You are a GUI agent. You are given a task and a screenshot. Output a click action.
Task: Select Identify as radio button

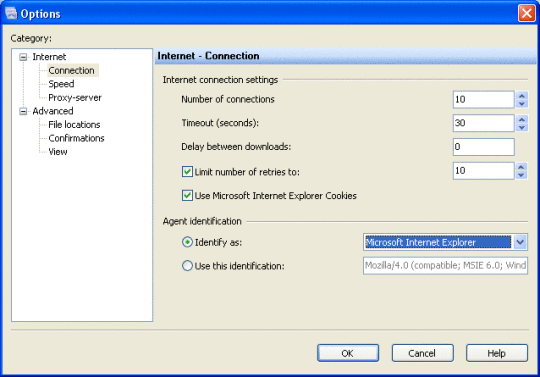coord(187,242)
